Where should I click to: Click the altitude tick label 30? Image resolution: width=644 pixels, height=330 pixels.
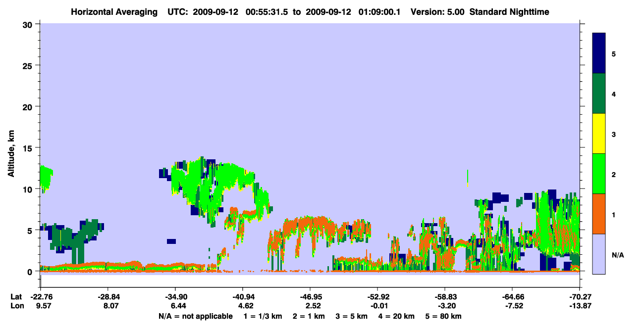[29, 24]
